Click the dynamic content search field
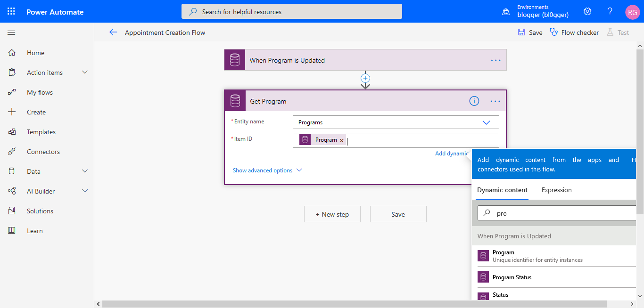The width and height of the screenshot is (644, 308). click(557, 213)
